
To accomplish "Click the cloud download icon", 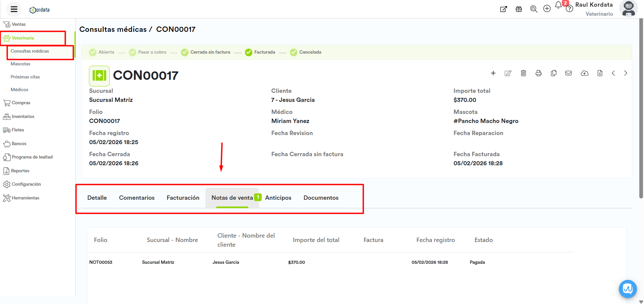I will (x=584, y=73).
